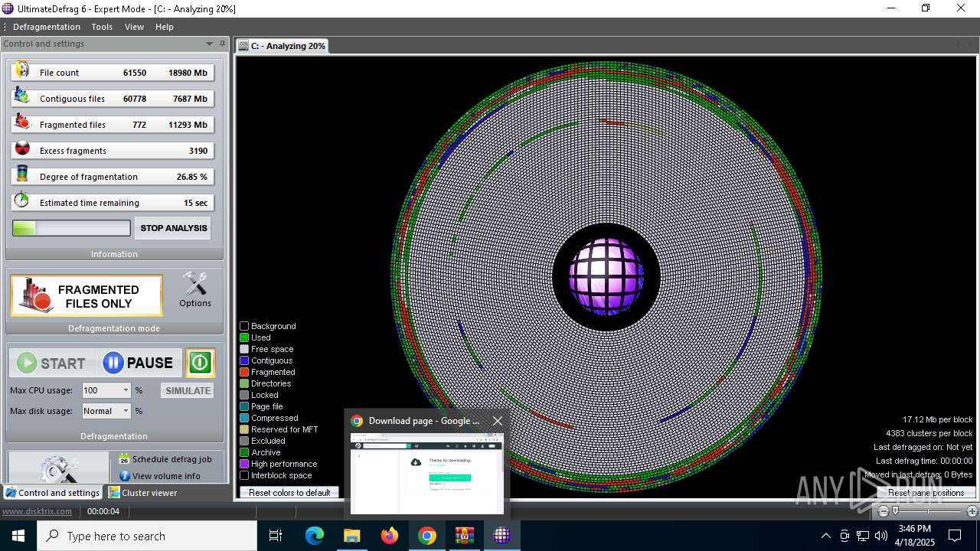Click zoom out minus icon
The width and height of the screenshot is (980, 551).
coord(884,511)
